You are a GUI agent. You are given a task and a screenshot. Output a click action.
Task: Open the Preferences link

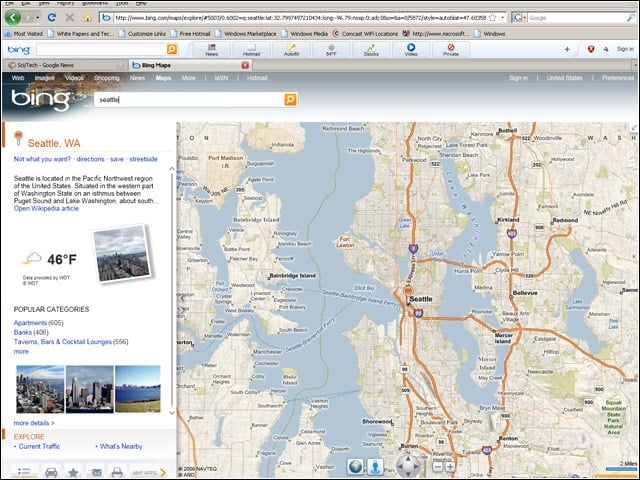point(618,78)
